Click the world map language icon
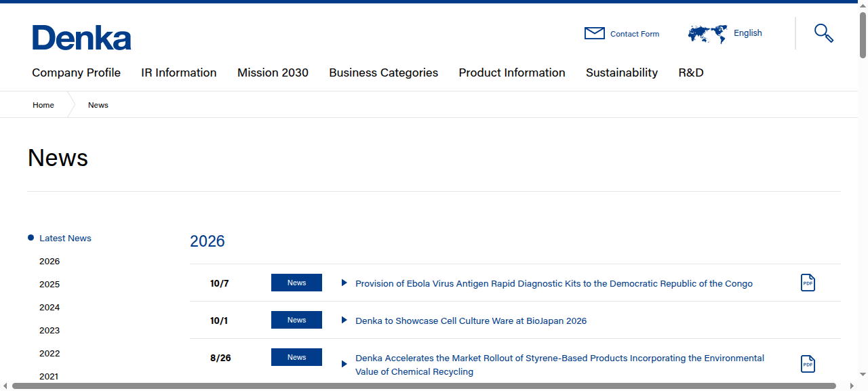Image resolution: width=868 pixels, height=391 pixels. click(x=707, y=34)
